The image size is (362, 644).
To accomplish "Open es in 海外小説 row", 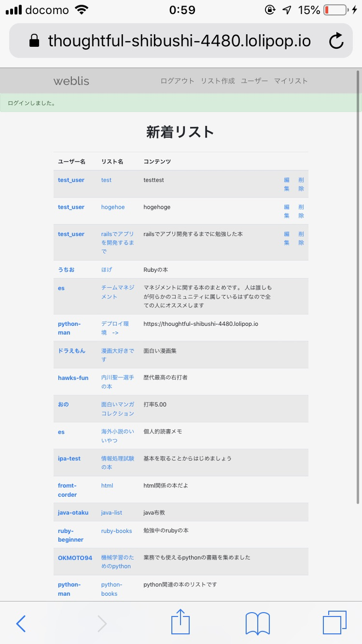I will tap(61, 432).
